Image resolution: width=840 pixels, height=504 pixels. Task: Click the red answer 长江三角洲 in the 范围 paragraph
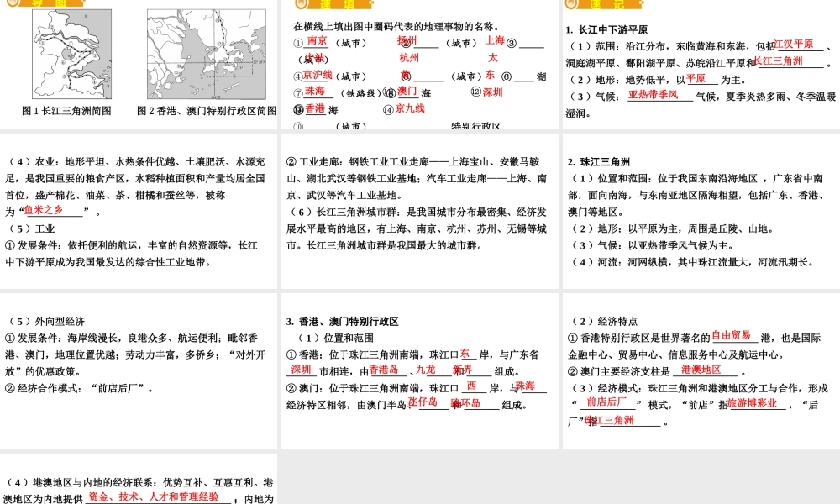(x=779, y=61)
